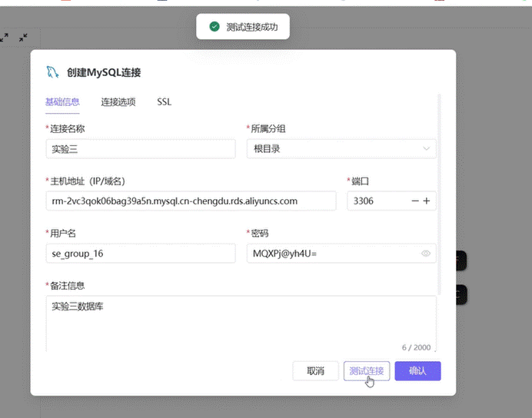Screen dimensions: 532x418
Task: Toggle password visibility eye icon
Action: click(x=425, y=254)
